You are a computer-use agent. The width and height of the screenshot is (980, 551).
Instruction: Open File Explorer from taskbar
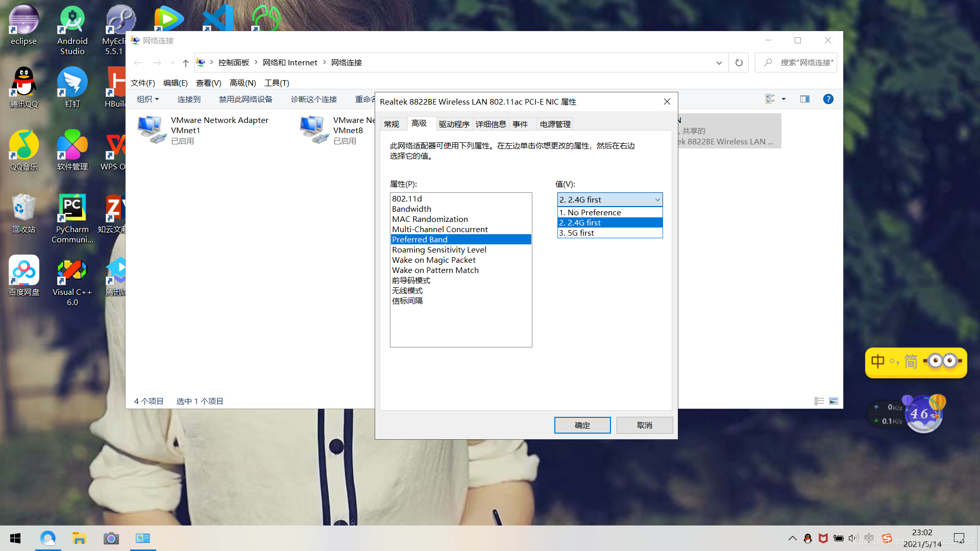click(79, 538)
